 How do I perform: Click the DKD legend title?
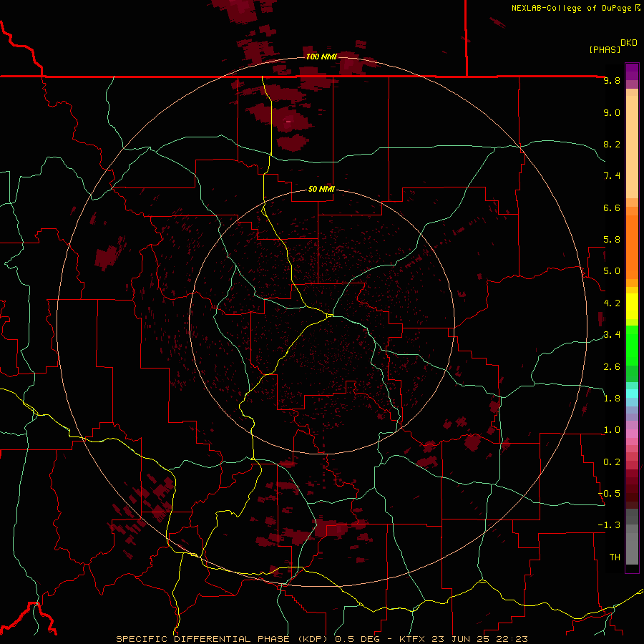pyautogui.click(x=628, y=43)
